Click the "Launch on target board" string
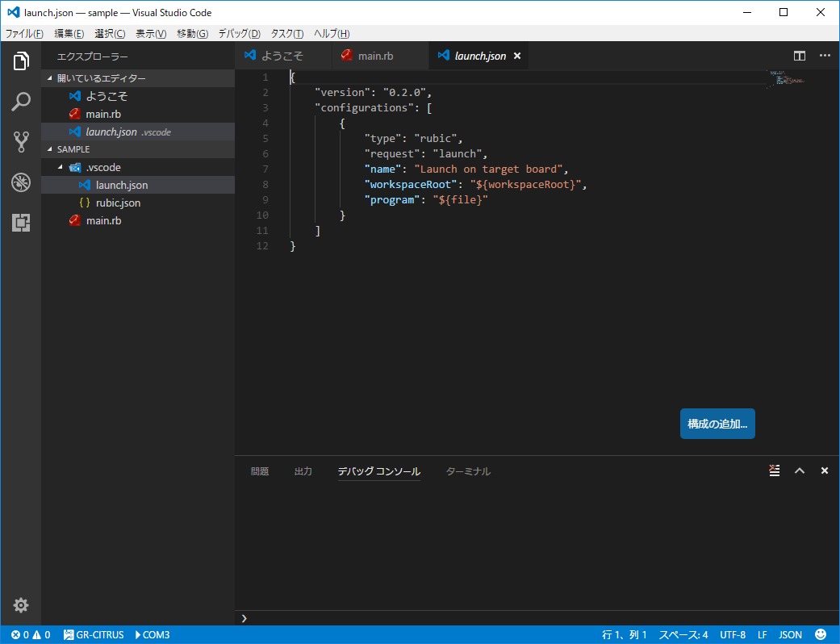 488,169
